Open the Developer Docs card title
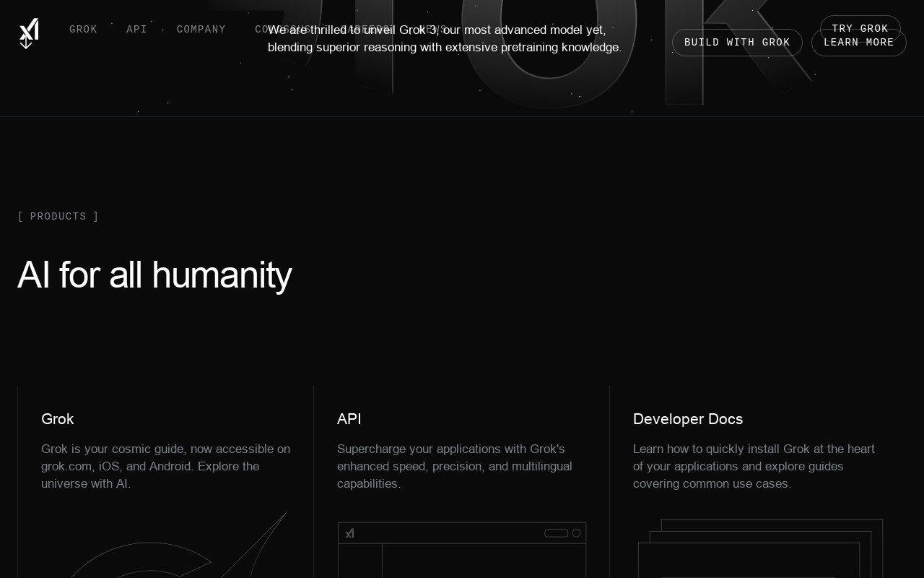 click(x=688, y=419)
